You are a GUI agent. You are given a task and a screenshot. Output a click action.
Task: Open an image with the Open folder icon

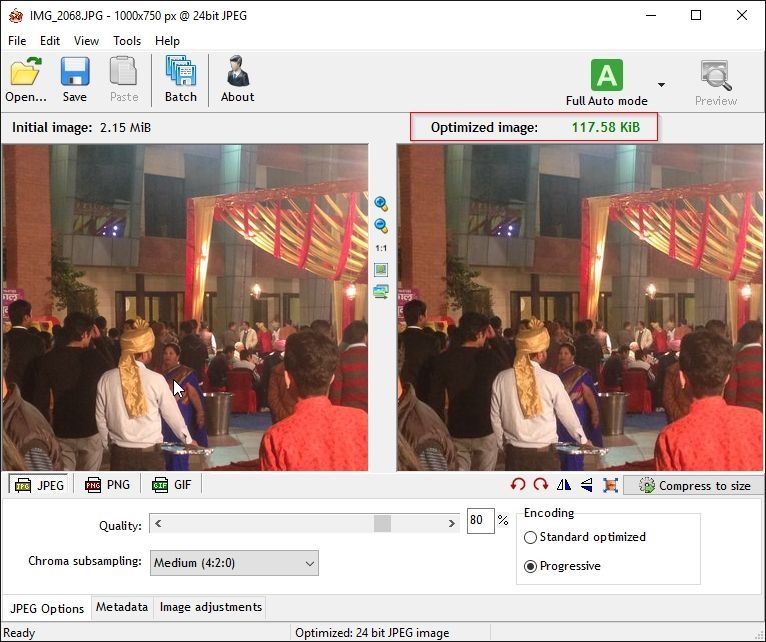tap(26, 71)
